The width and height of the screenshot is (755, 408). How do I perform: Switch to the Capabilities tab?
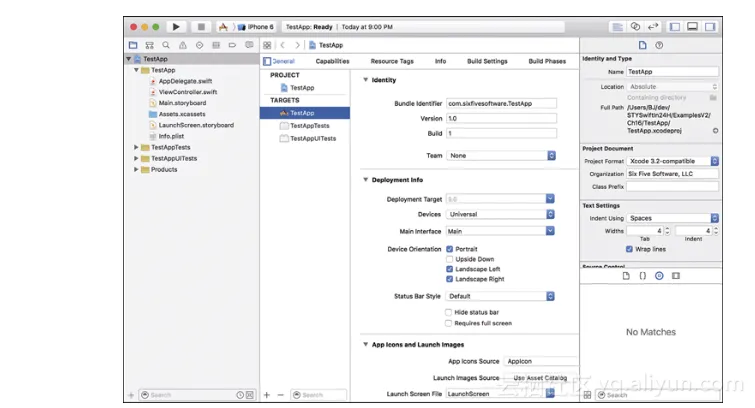coord(332,61)
